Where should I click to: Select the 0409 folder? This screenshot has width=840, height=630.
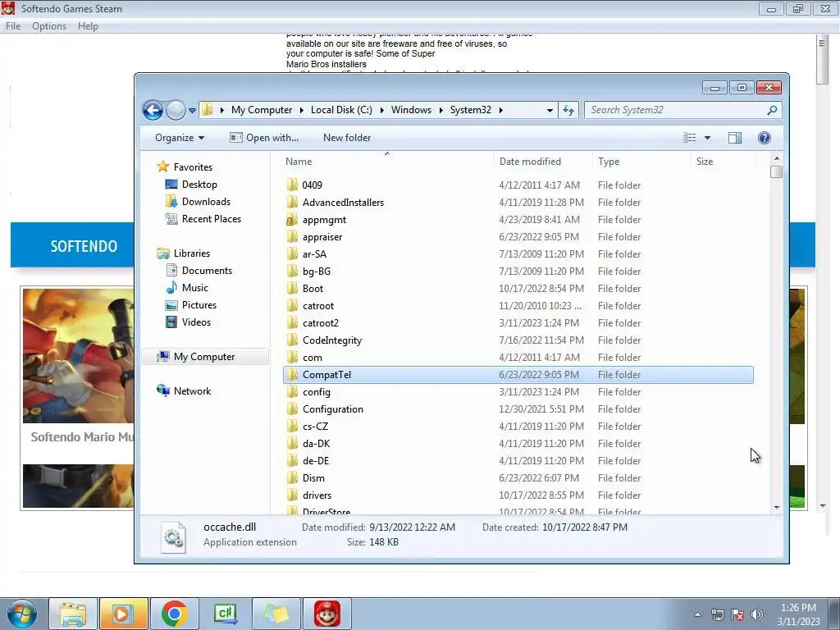pos(518,185)
